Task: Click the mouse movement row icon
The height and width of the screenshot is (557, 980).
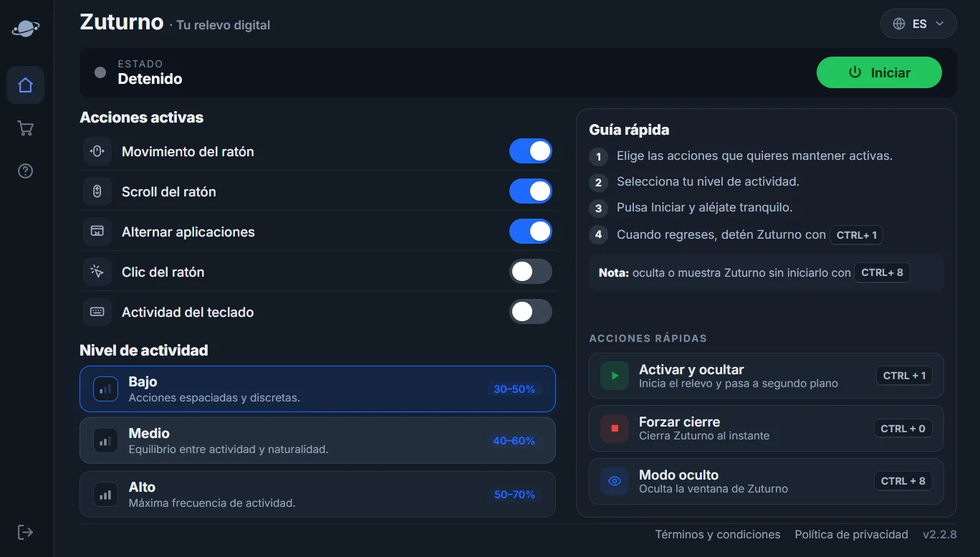Action: pos(97,151)
